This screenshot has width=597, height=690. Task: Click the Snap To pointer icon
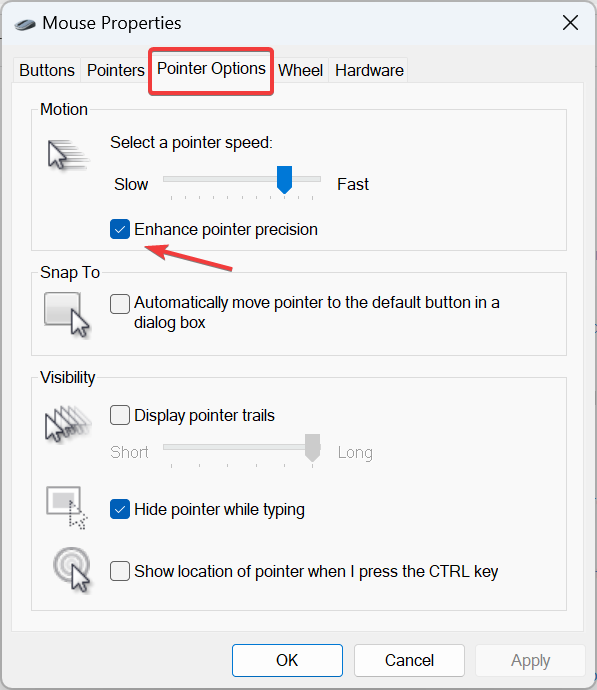click(x=67, y=315)
